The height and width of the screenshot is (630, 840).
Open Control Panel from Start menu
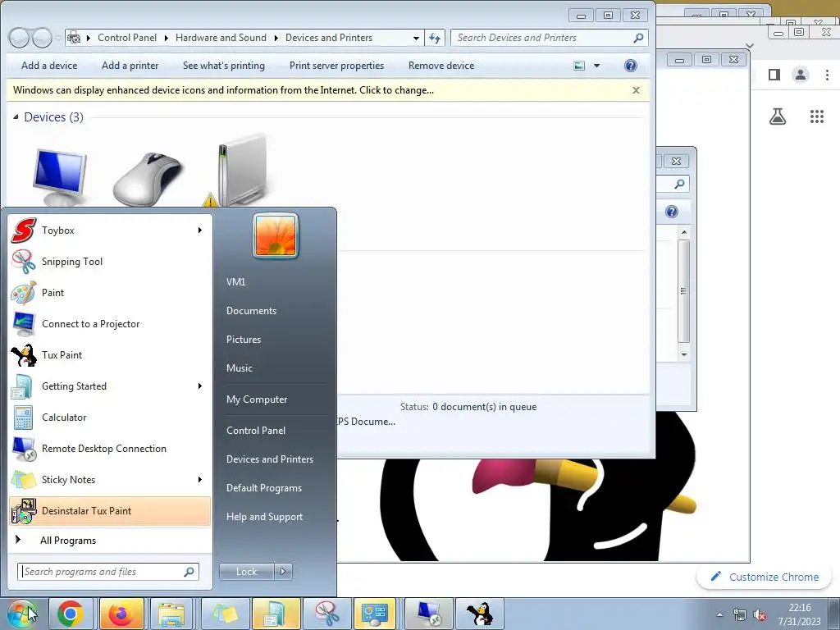[256, 431]
